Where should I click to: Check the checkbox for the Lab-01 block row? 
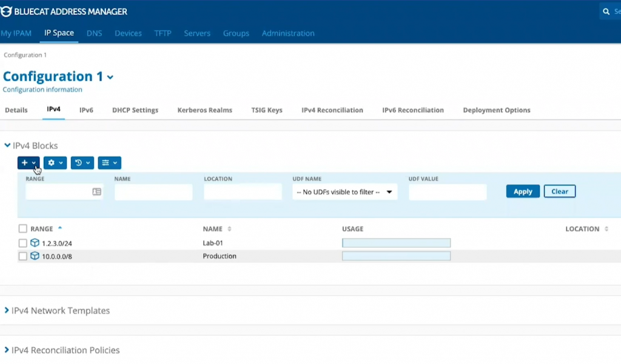22,244
